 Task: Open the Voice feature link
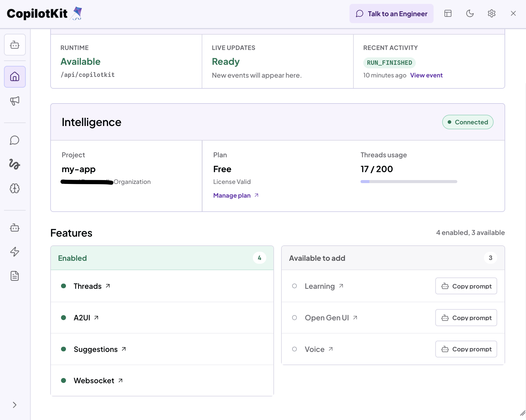(x=319, y=349)
